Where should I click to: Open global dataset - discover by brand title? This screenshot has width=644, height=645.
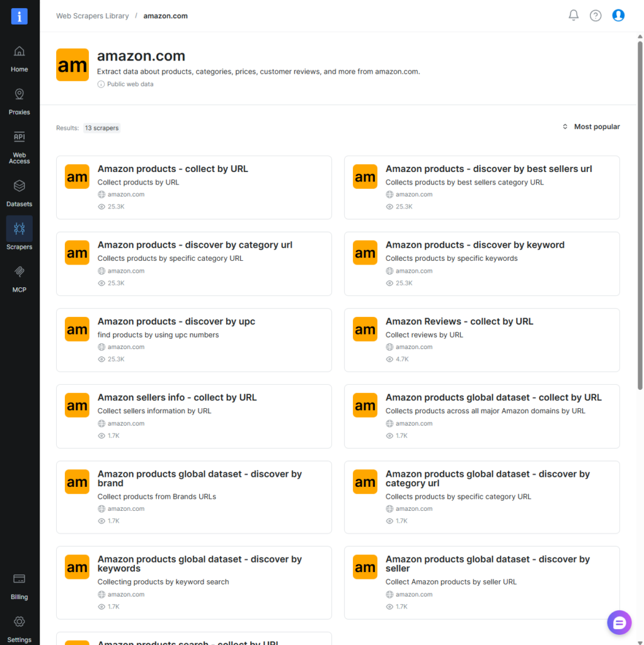pyautogui.click(x=200, y=479)
